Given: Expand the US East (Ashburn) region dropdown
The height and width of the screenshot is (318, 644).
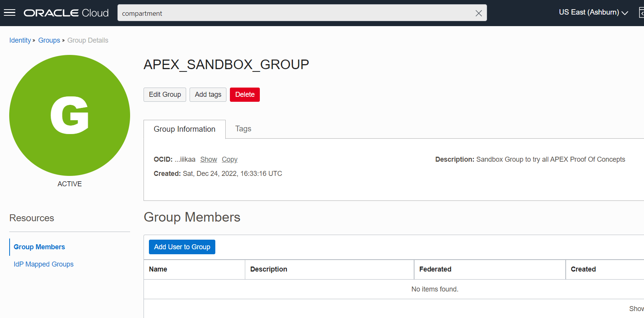Looking at the screenshot, I should tap(593, 12).
